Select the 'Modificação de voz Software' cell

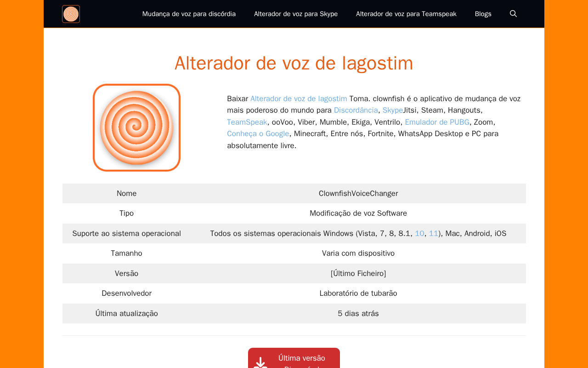pyautogui.click(x=358, y=213)
